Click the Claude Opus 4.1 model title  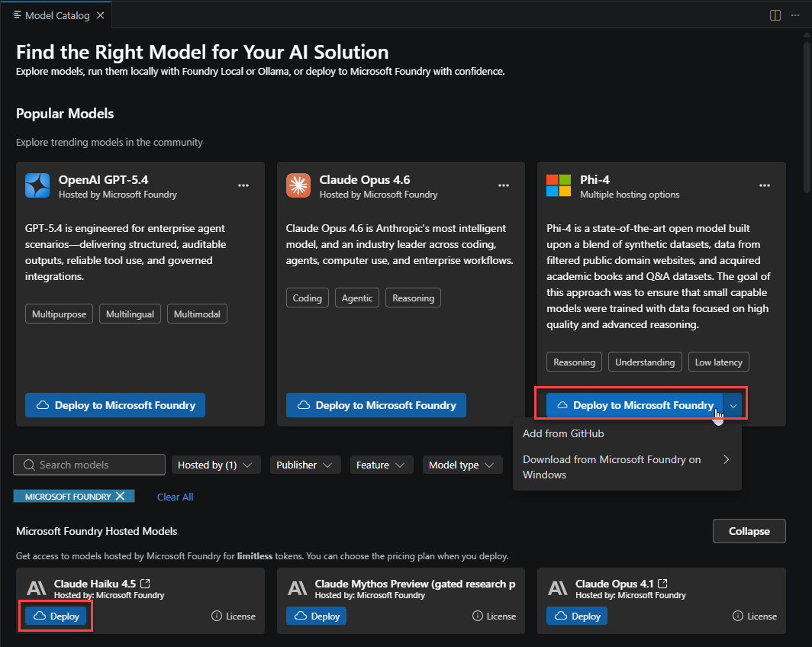[x=614, y=584]
